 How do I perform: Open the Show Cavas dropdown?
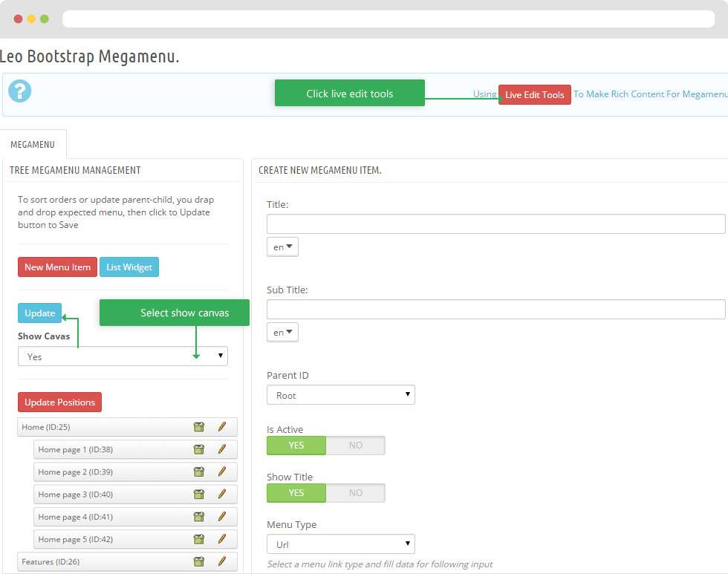coord(123,356)
